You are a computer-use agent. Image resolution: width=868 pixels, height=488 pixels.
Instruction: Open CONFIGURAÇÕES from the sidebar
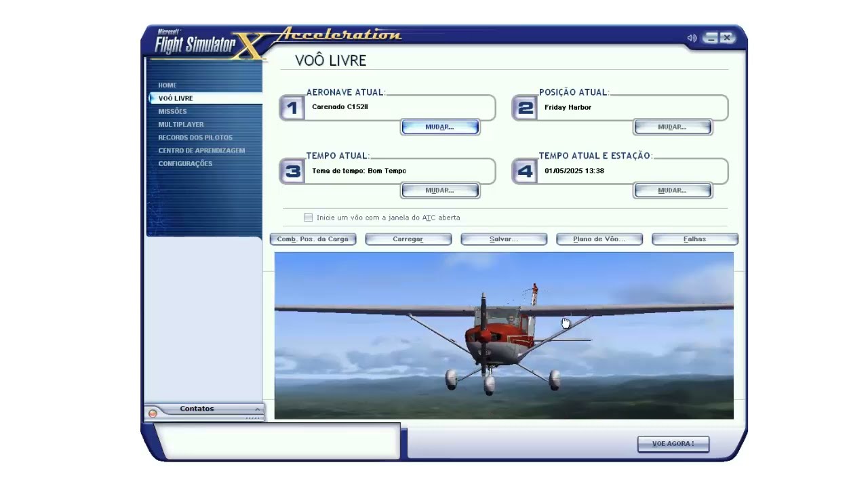point(185,163)
